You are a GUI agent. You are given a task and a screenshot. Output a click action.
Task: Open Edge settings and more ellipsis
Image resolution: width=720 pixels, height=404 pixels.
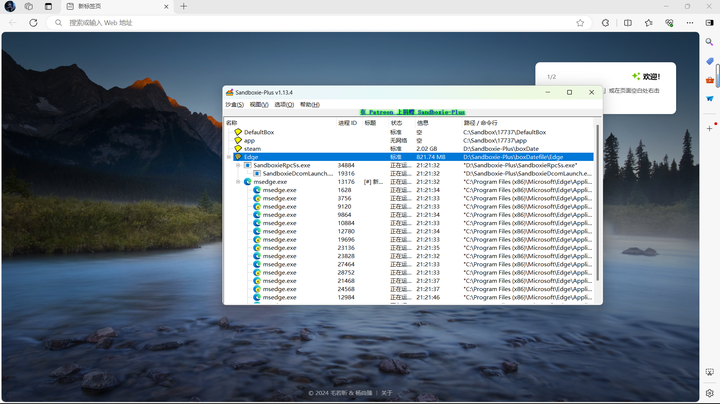(690, 23)
